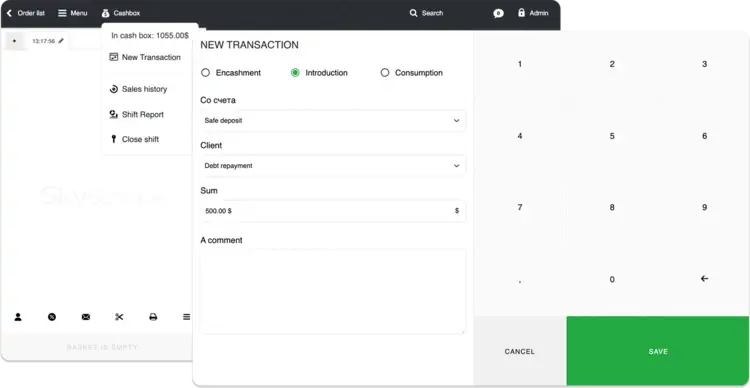Select the Encashment radio button
This screenshot has height=388, width=750.
point(205,73)
